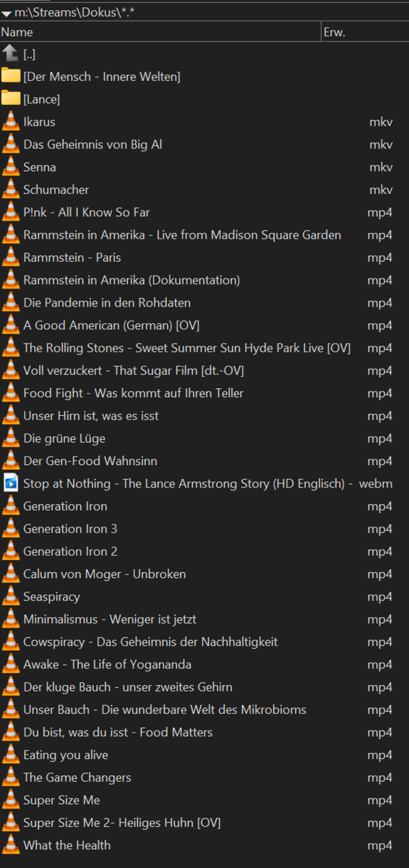Click the path text m:\Streams\Dokus\*.*
This screenshot has height=868, width=409.
[74, 13]
